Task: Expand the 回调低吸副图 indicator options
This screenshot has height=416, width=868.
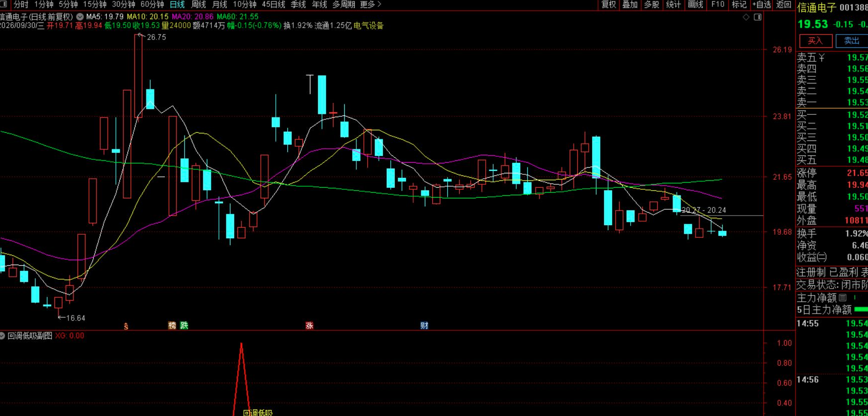Action: tap(2, 336)
